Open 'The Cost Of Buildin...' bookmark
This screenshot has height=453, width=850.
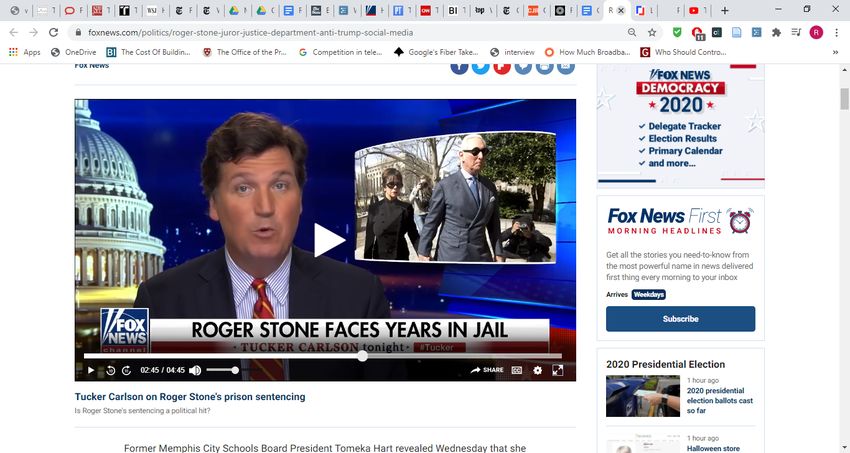pyautogui.click(x=149, y=53)
